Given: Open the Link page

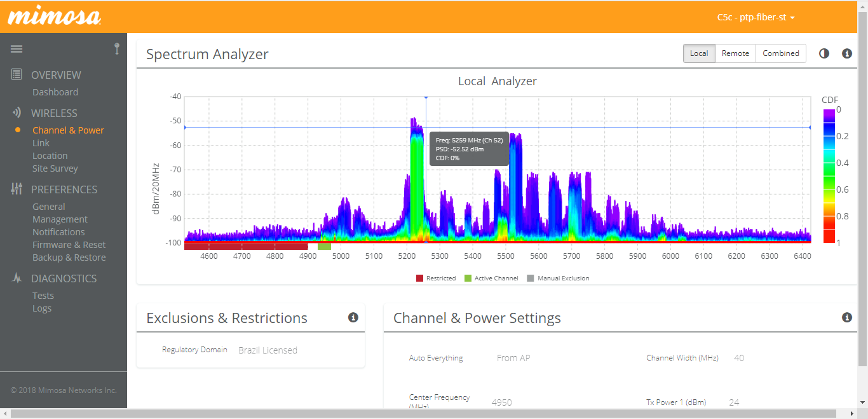Looking at the screenshot, I should pyautogui.click(x=41, y=143).
